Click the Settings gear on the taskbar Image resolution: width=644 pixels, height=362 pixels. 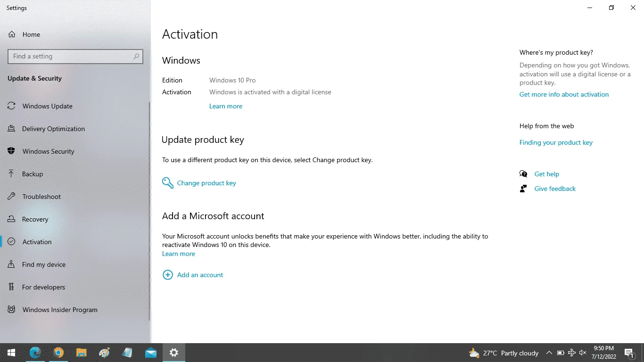tap(174, 353)
